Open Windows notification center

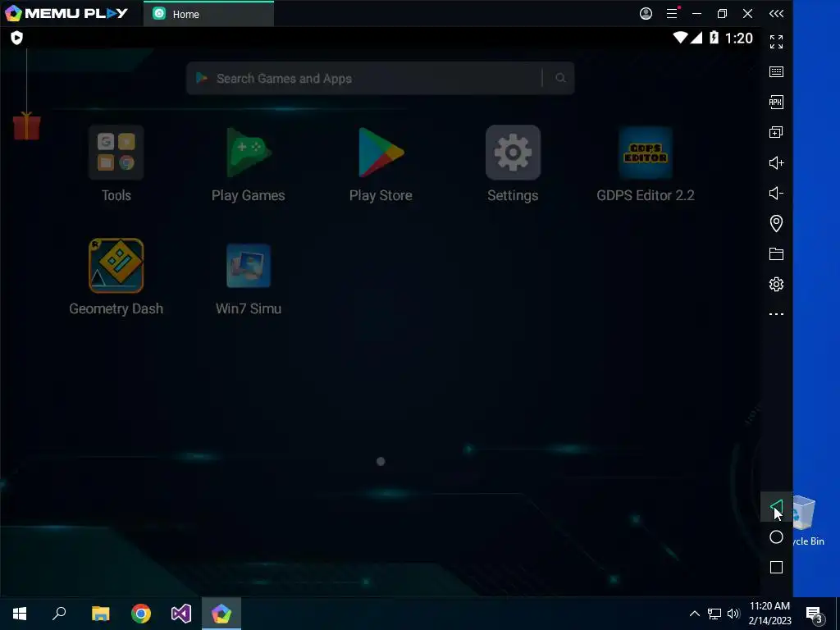(x=814, y=614)
